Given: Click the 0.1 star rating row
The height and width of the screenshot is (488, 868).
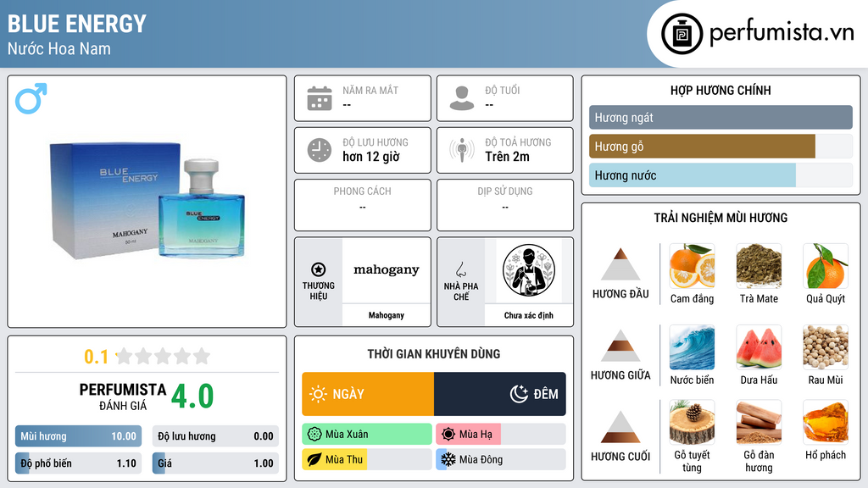Looking at the screenshot, I should coord(147,357).
